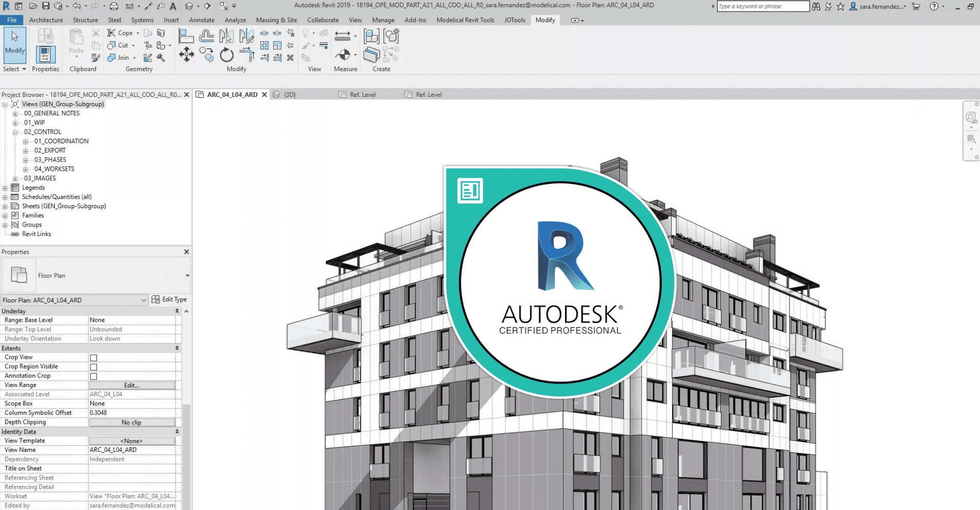Viewport: 980px width, 510px height.
Task: Close the Project Browser panel
Action: (187, 94)
